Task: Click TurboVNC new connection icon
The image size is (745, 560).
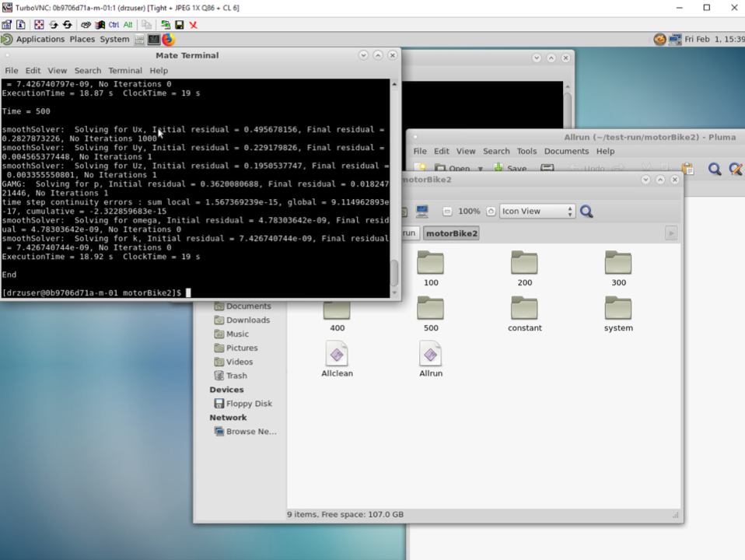Action: click(x=166, y=25)
